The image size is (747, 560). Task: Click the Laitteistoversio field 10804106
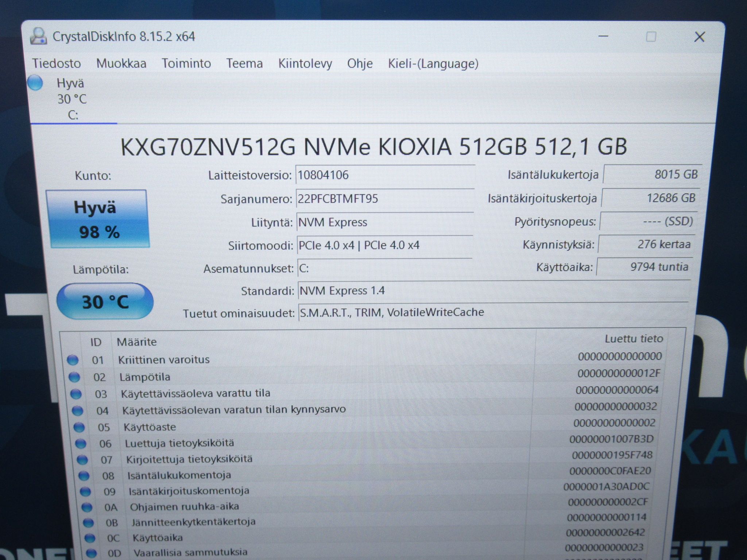[x=385, y=175]
